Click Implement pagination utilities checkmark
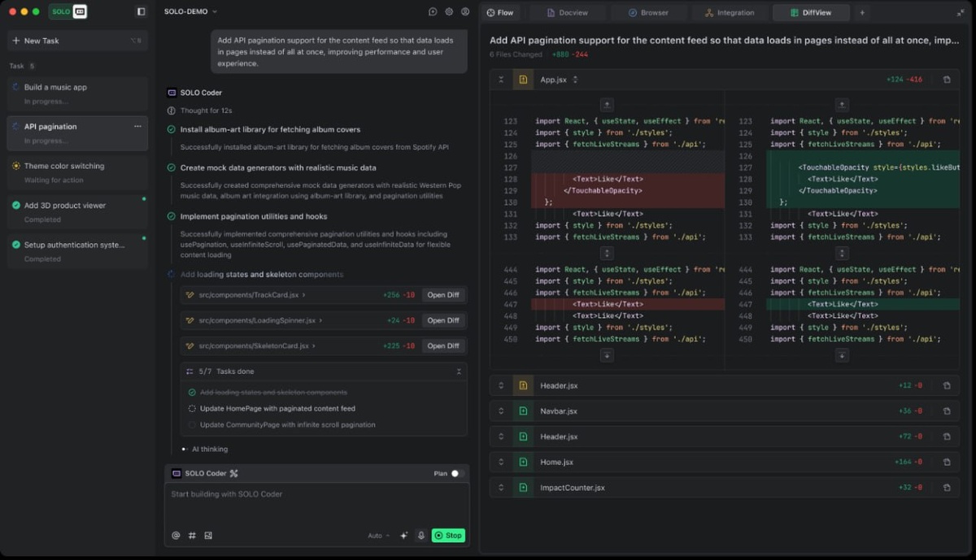Image resolution: width=976 pixels, height=560 pixels. click(171, 216)
